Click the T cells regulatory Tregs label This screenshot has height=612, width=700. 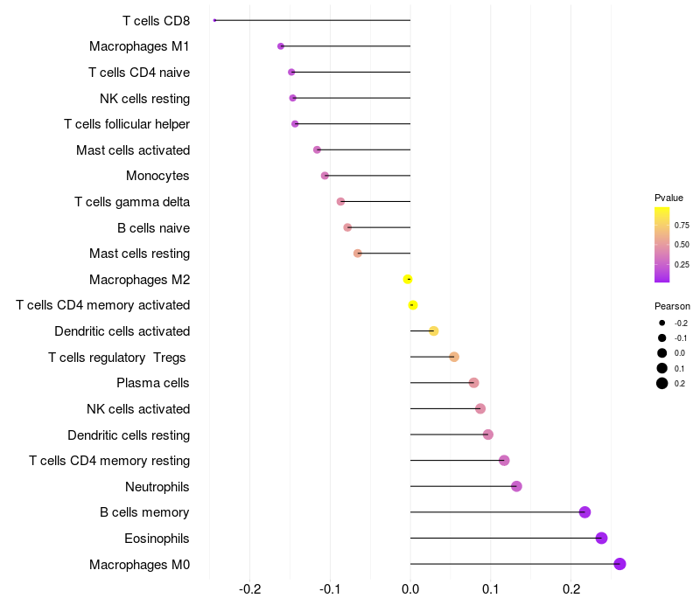(119, 357)
